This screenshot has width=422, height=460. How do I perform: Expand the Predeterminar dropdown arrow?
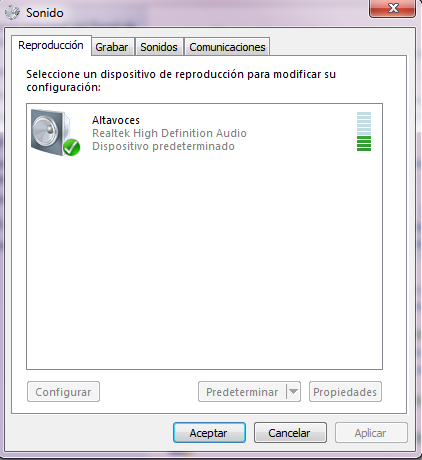(293, 391)
